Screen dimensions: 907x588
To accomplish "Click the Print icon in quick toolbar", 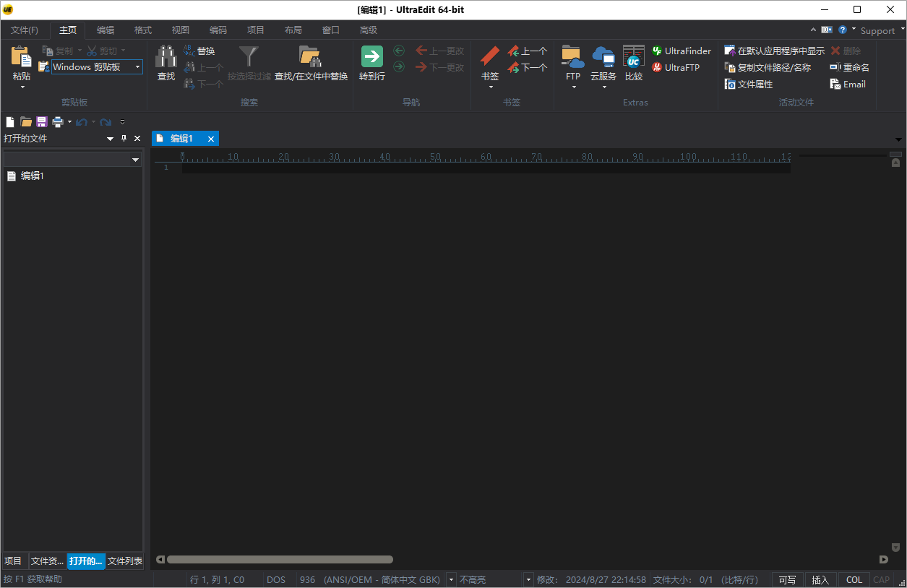I will [58, 122].
